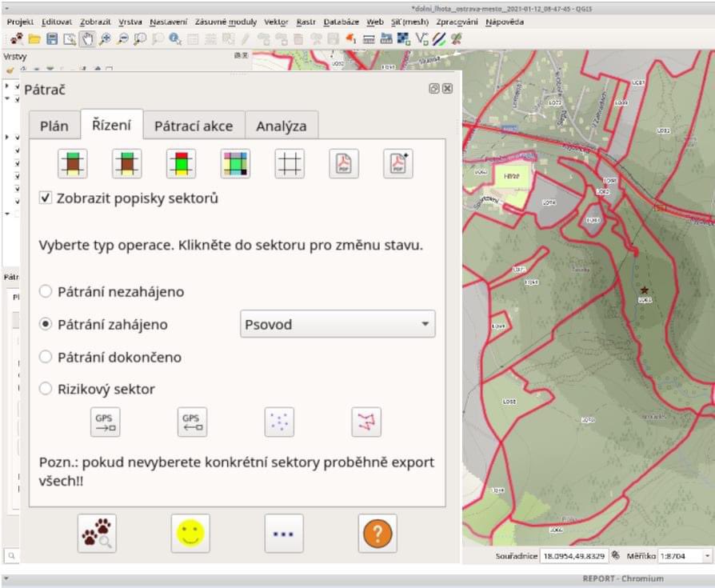This screenshot has width=715, height=588.
Task: Click the star marker on the map
Action: [x=645, y=290]
